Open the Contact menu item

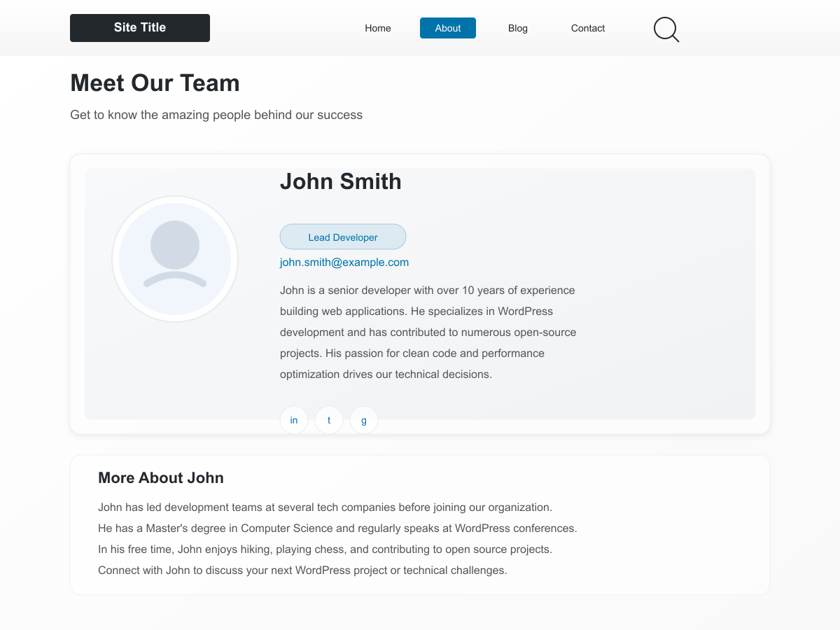pyautogui.click(x=588, y=28)
